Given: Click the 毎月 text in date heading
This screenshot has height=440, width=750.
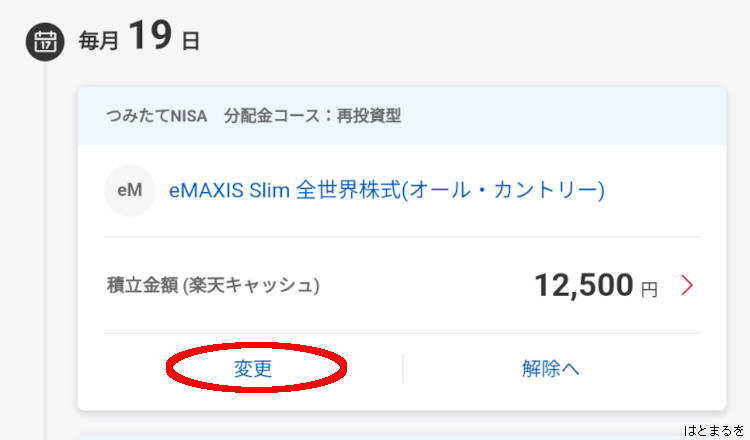Looking at the screenshot, I should (98, 41).
